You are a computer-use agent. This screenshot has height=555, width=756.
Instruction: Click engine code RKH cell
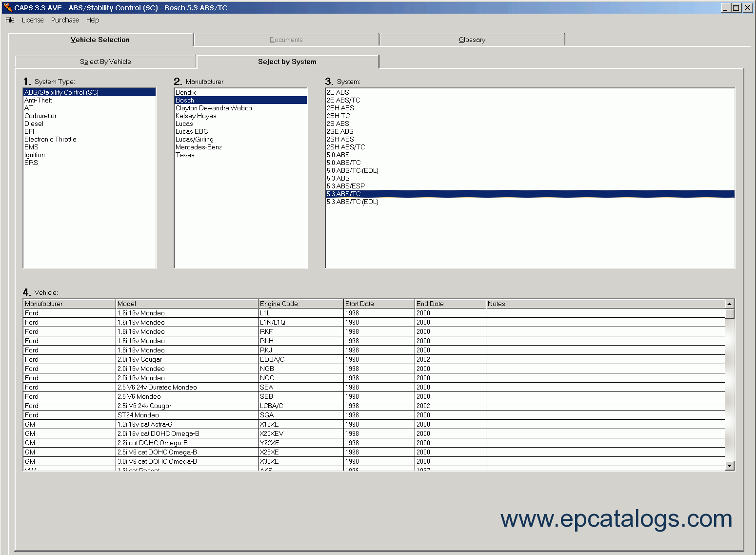pos(301,341)
